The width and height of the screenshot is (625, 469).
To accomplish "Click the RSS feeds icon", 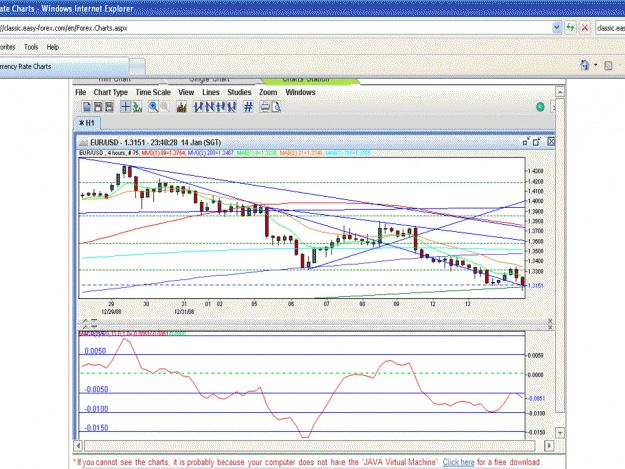I will (608, 66).
